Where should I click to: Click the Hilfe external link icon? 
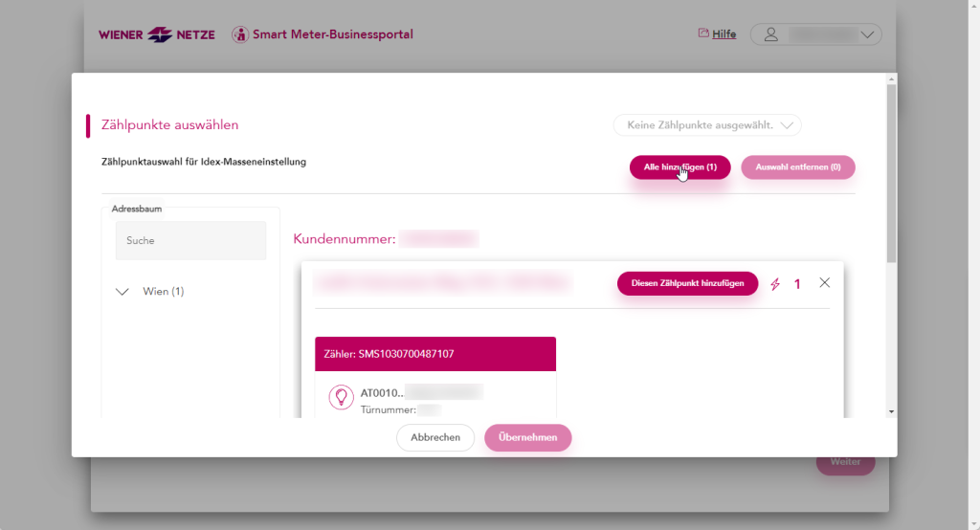click(x=703, y=33)
